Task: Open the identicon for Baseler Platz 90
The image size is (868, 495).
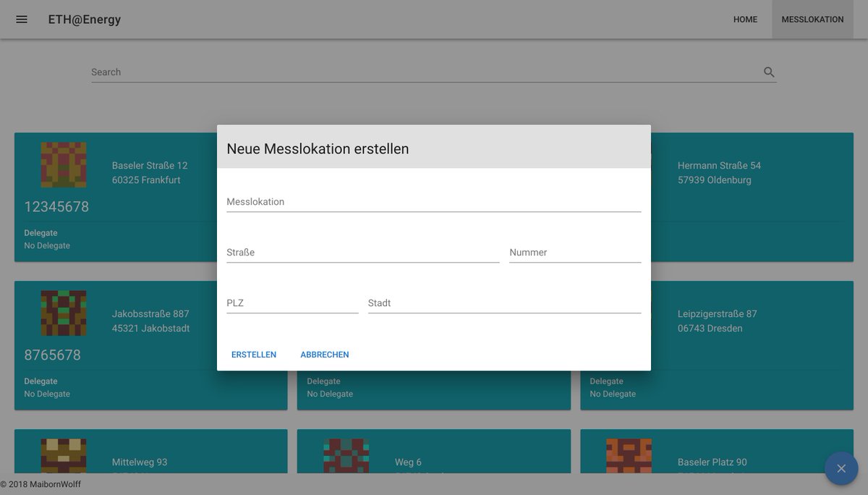Action: [629, 456]
